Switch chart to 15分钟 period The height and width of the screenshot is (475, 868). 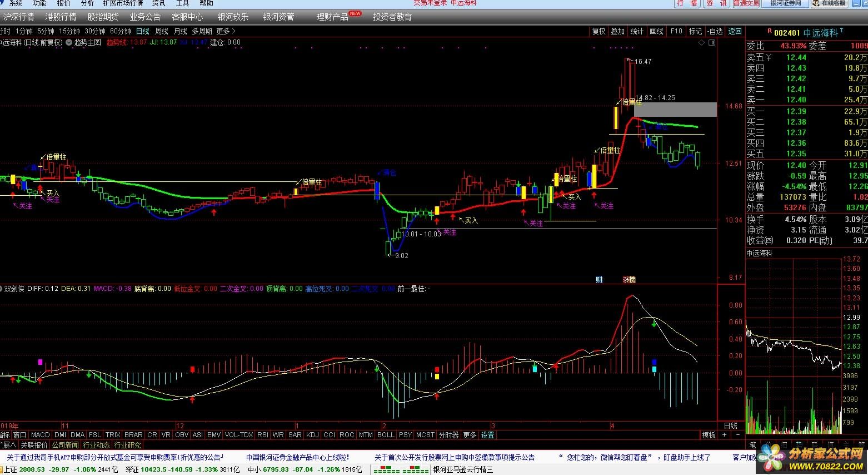pyautogui.click(x=69, y=31)
